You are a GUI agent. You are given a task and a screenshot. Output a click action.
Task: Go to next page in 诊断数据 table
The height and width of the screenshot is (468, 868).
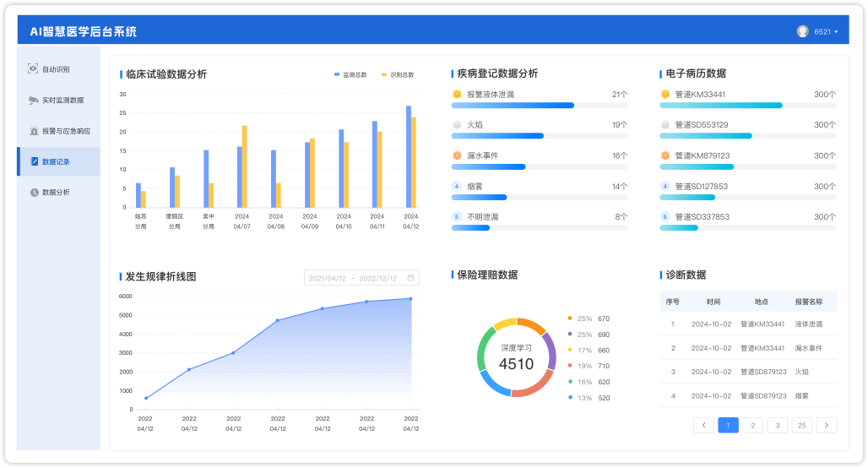pyautogui.click(x=827, y=426)
